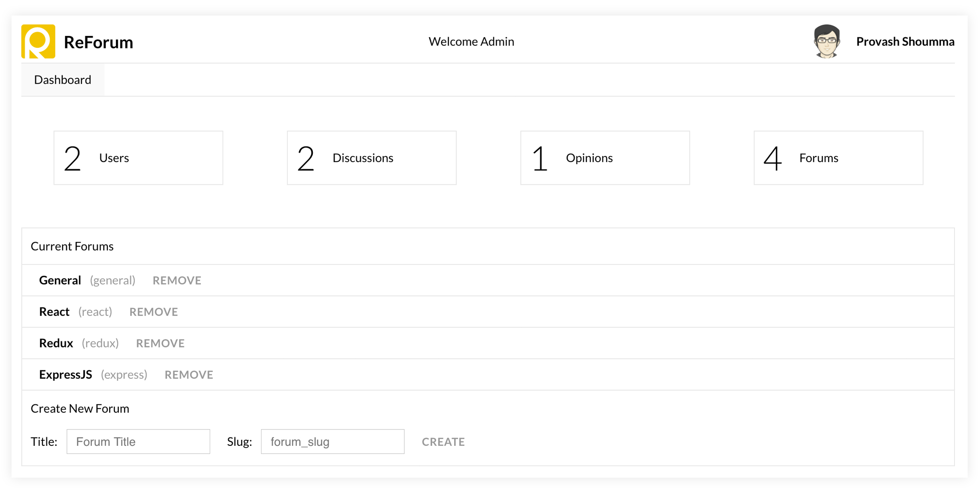980x494 pixels.
Task: Click the Provash Shoumma avatar image
Action: click(x=826, y=41)
